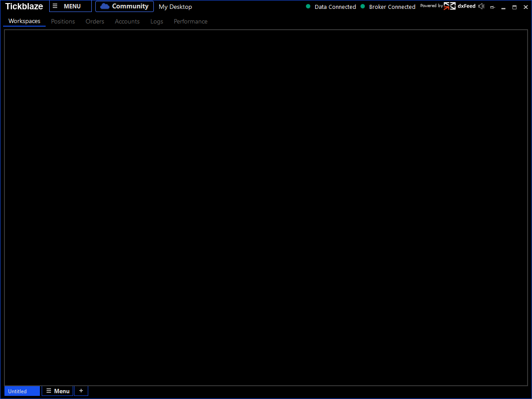Open the Community cloud icon

(x=105, y=6)
